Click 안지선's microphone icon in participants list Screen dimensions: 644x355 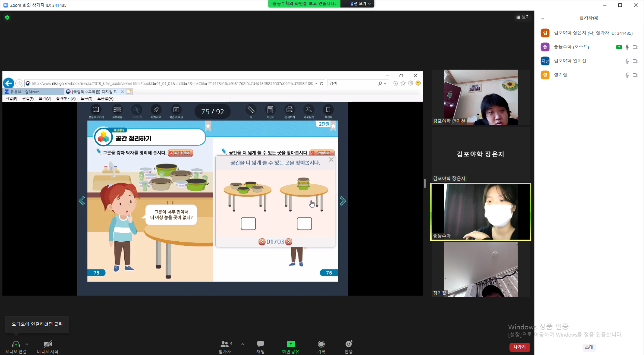[627, 61]
